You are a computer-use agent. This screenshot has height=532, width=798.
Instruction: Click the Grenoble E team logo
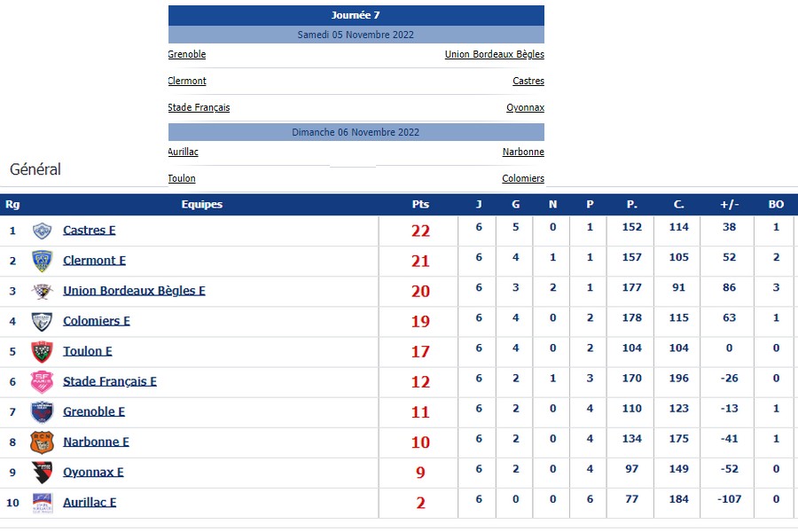pyautogui.click(x=42, y=411)
